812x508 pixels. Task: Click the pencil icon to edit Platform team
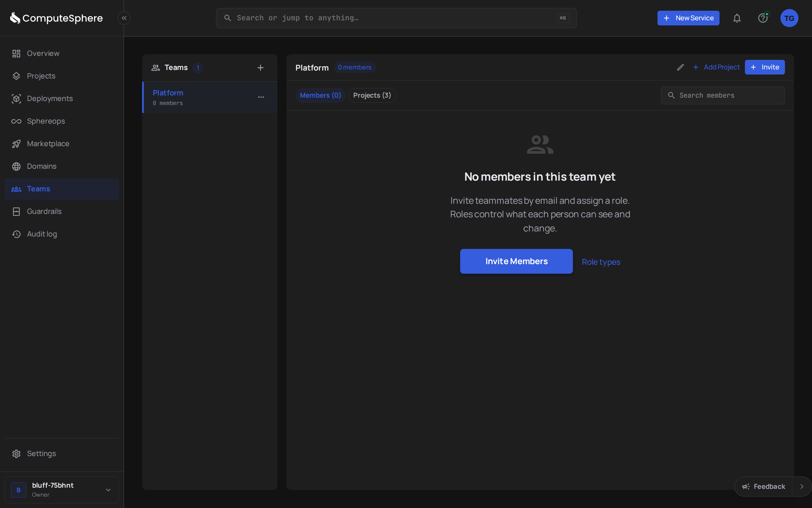click(680, 67)
